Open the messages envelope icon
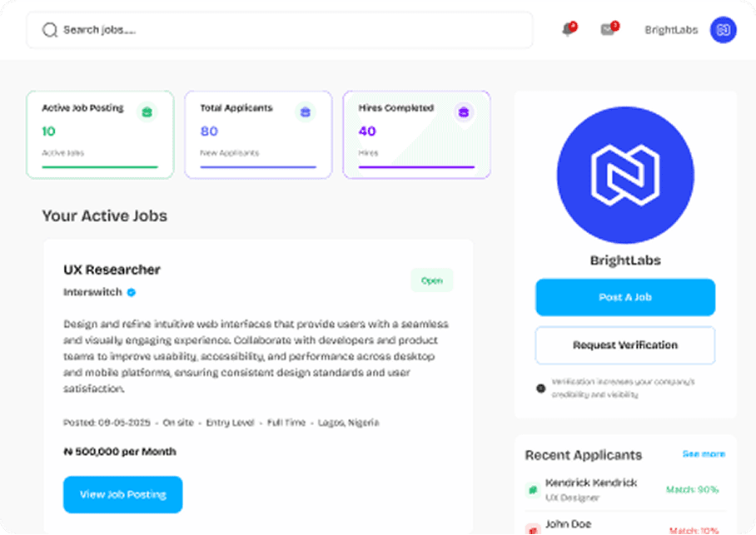Viewport: 756px width, 535px height. point(608,30)
